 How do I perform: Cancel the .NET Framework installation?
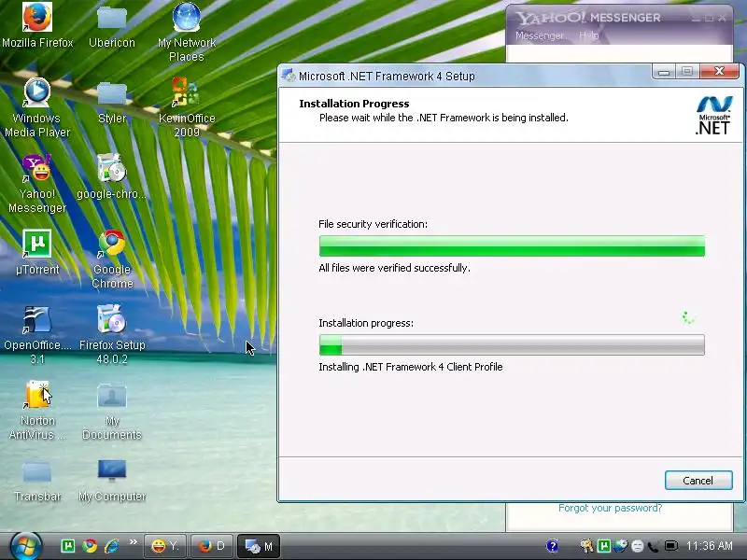click(698, 481)
